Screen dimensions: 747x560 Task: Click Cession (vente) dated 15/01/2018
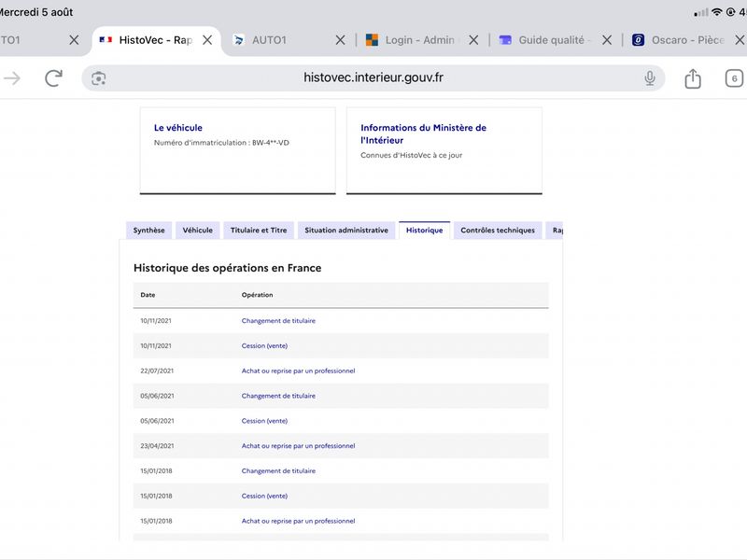[264, 496]
